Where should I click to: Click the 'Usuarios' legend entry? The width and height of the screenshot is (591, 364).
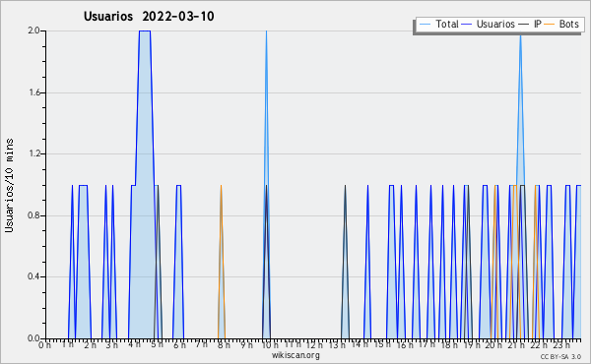tap(495, 24)
